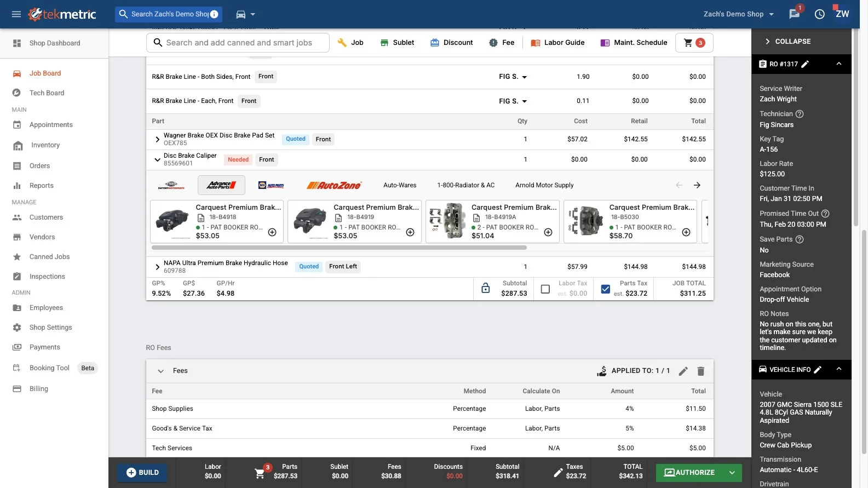Select Auto-Wares vendor

click(400, 185)
